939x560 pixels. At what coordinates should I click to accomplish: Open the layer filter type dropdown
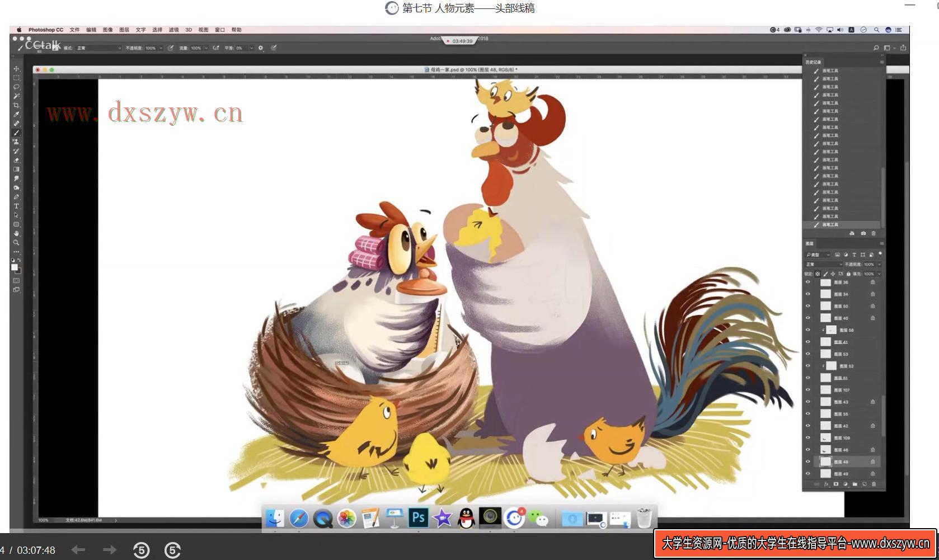click(818, 255)
